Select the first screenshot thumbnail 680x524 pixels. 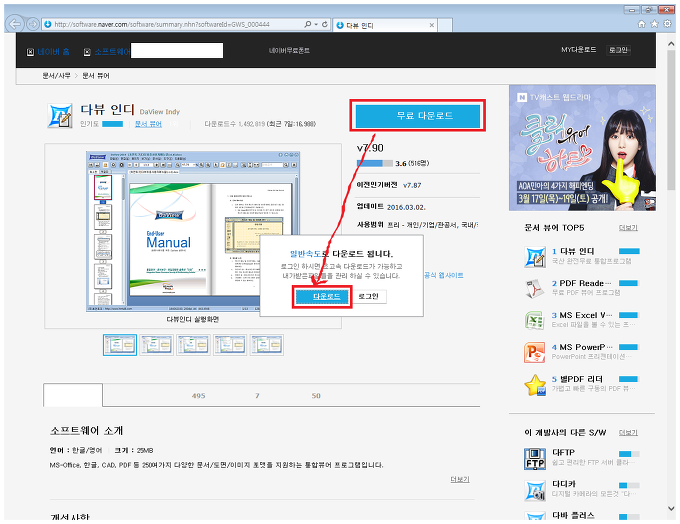tap(120, 345)
